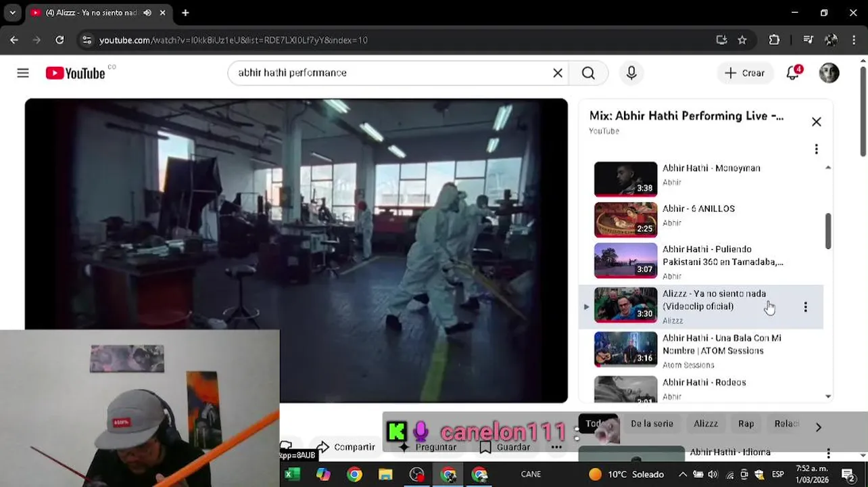Click the video player area

coord(296,250)
